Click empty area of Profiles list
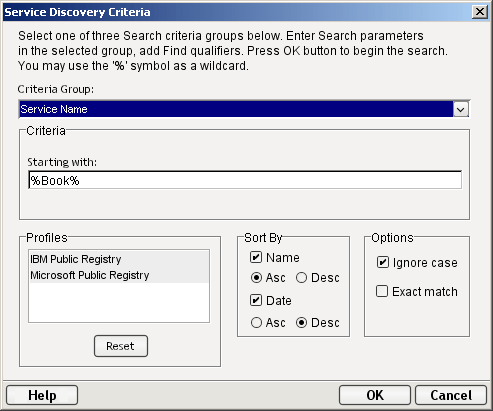Viewport: 493px width, 411px height. coord(119,302)
